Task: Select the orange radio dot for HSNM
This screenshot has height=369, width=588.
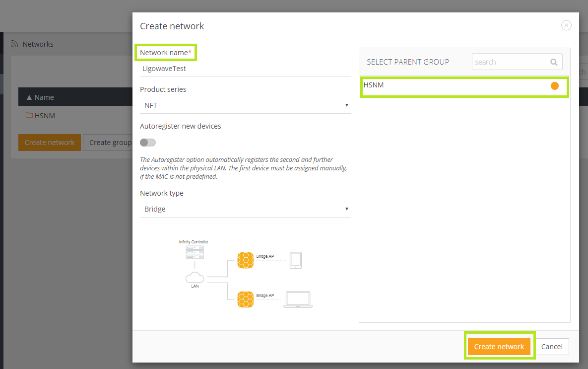Action: coord(555,86)
